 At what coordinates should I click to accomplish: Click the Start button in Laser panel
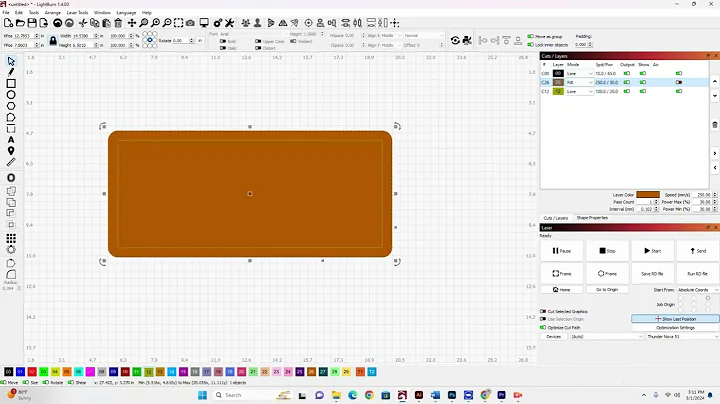652,251
